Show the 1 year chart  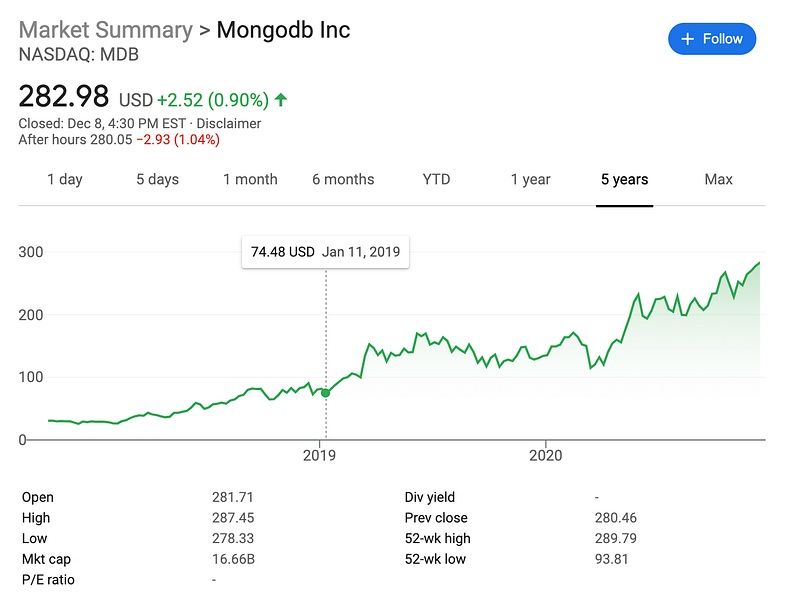click(x=531, y=180)
